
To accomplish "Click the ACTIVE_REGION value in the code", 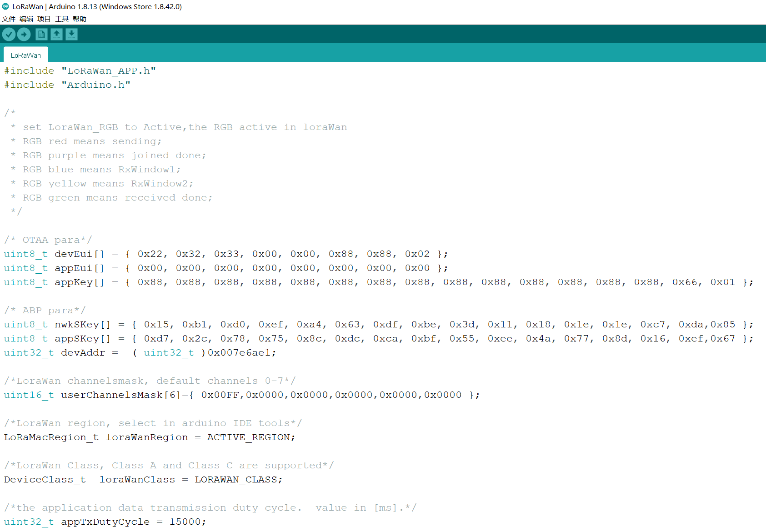I will pyautogui.click(x=248, y=437).
